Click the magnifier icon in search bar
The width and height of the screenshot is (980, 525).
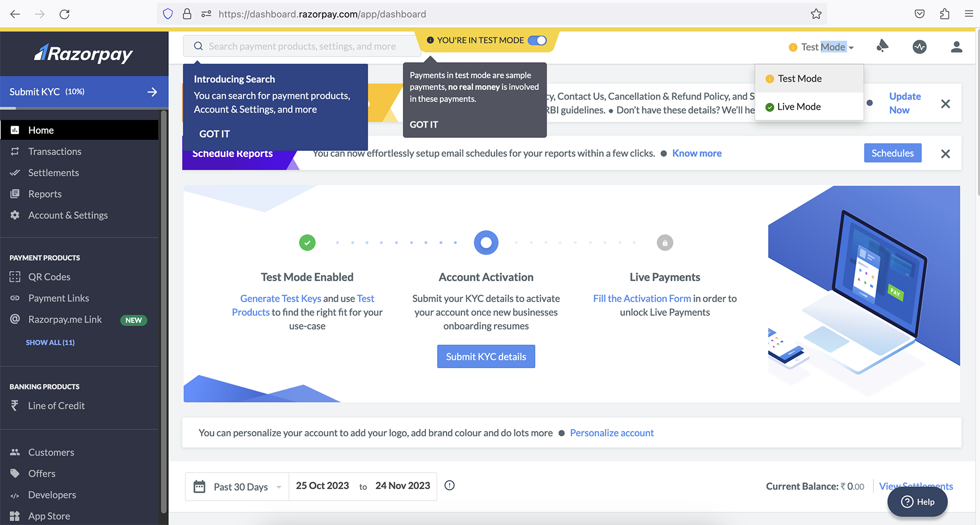(198, 46)
